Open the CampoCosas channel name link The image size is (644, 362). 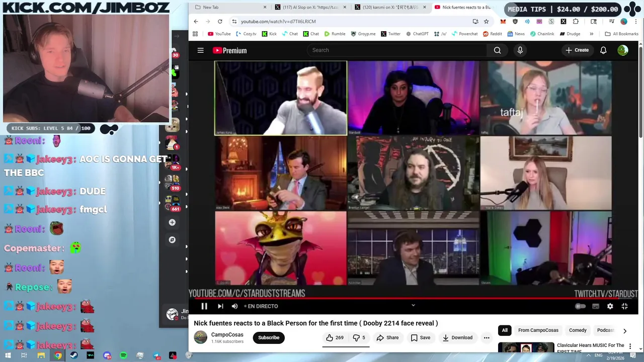(x=227, y=335)
